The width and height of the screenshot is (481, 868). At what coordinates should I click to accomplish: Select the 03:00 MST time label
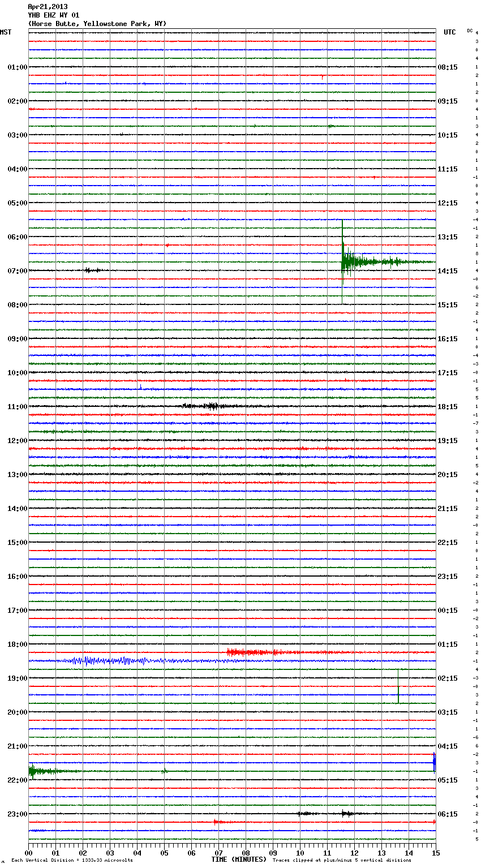(18, 135)
